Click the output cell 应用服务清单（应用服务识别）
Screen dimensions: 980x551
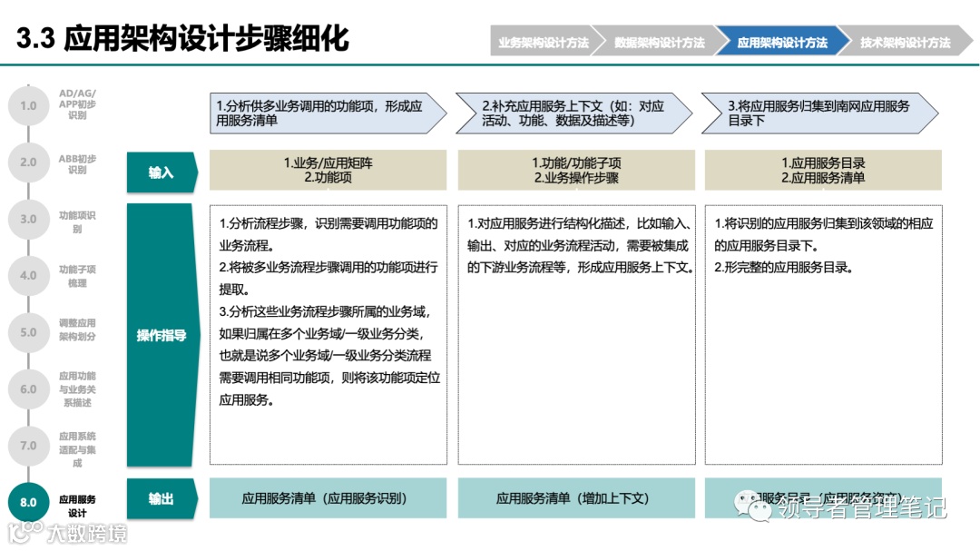pyautogui.click(x=328, y=497)
